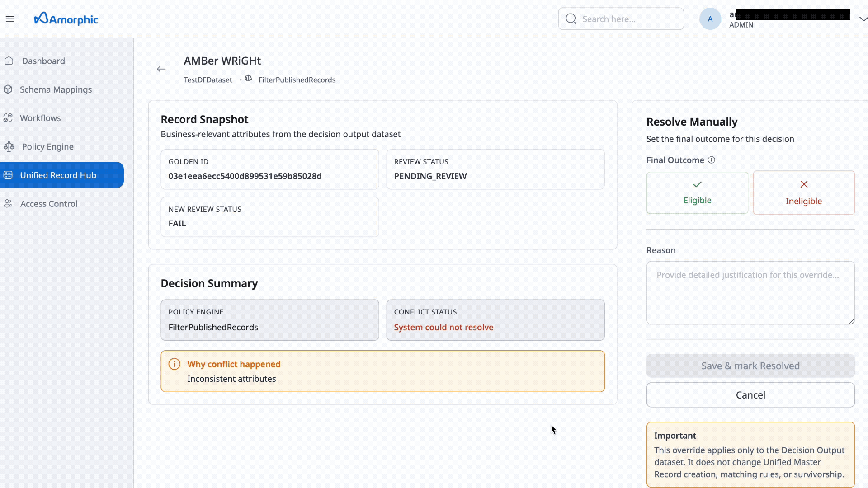The image size is (868, 488).
Task: Select the Policy Engine scales icon
Action: coord(9,146)
